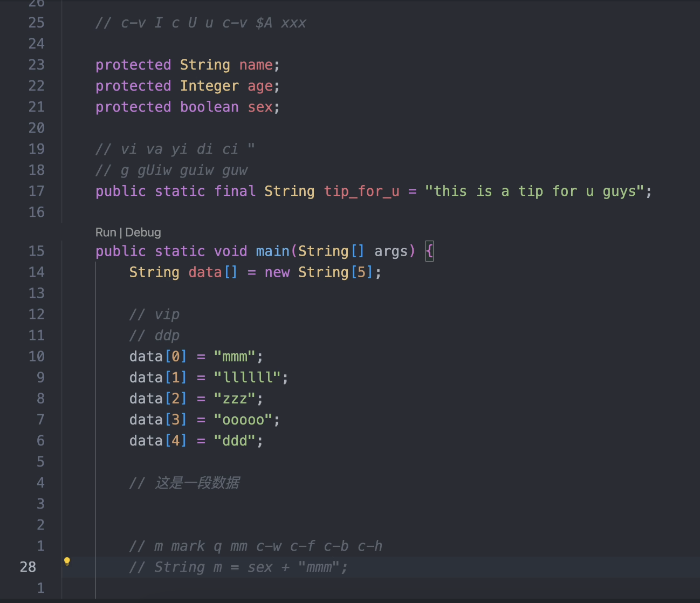The width and height of the screenshot is (700, 603).
Task: Click the highlighted opening brace after args
Action: (429, 251)
